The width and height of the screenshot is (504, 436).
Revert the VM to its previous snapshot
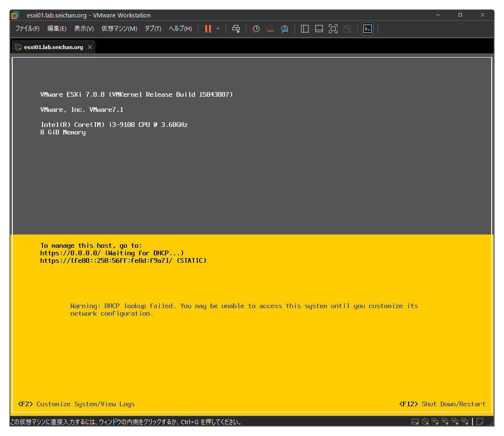pos(270,29)
